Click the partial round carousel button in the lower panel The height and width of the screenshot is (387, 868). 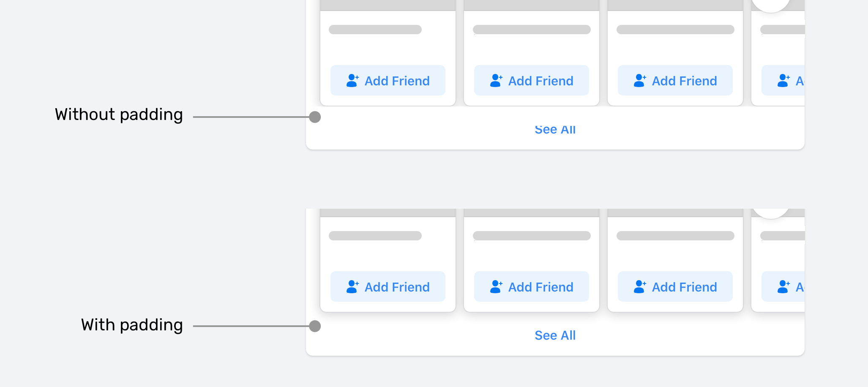click(771, 213)
